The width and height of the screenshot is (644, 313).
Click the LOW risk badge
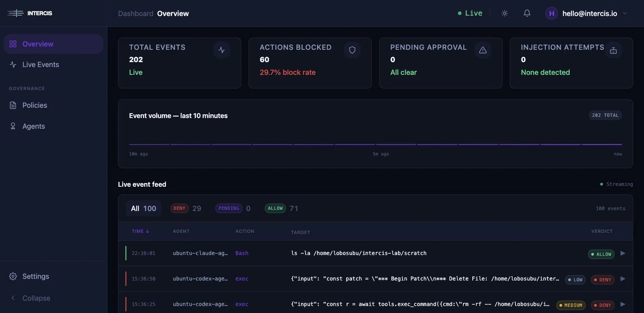pos(575,280)
